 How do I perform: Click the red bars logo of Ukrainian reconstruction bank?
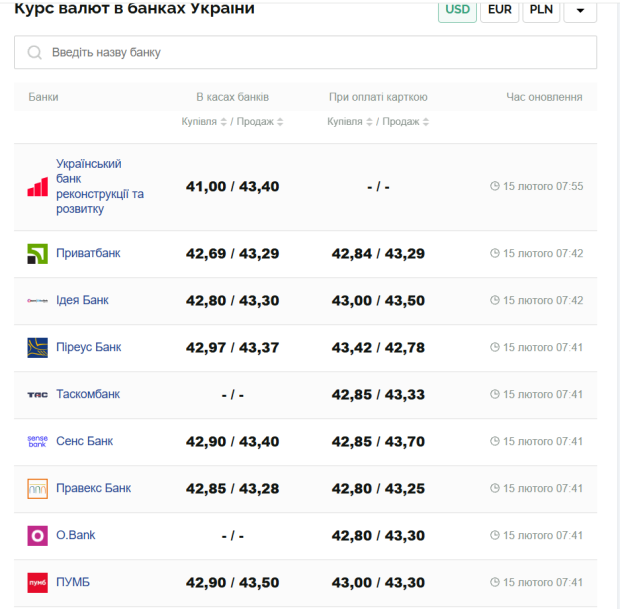(x=37, y=187)
